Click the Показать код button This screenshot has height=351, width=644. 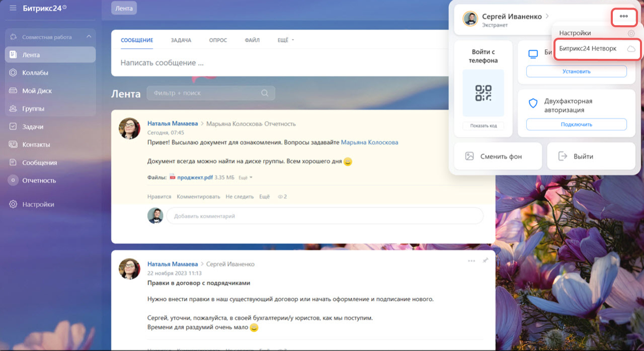tap(483, 126)
